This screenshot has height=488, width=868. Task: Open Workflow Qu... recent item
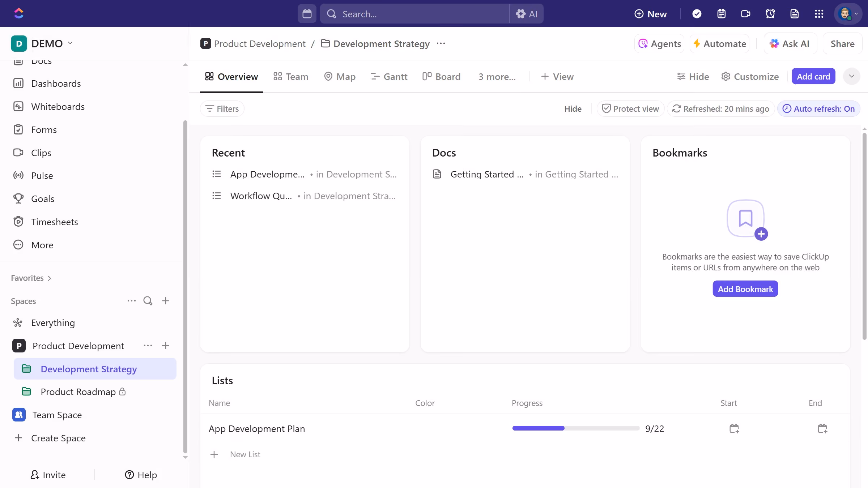305,196
